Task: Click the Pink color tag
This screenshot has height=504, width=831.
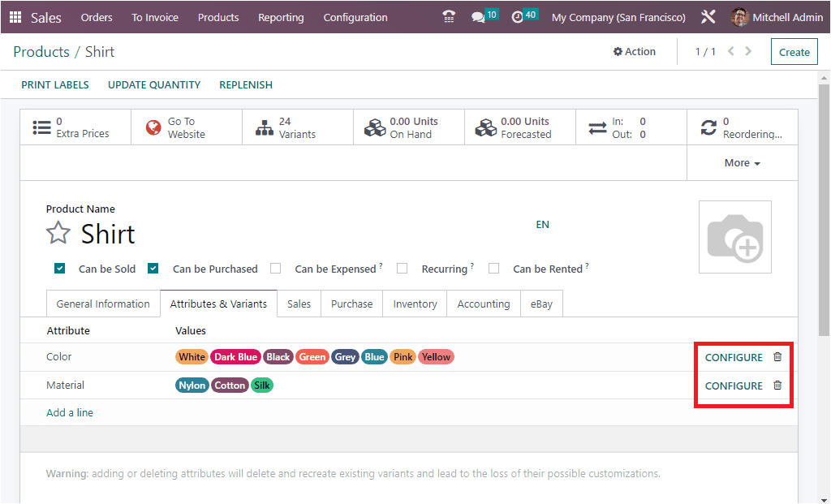Action: click(x=403, y=356)
